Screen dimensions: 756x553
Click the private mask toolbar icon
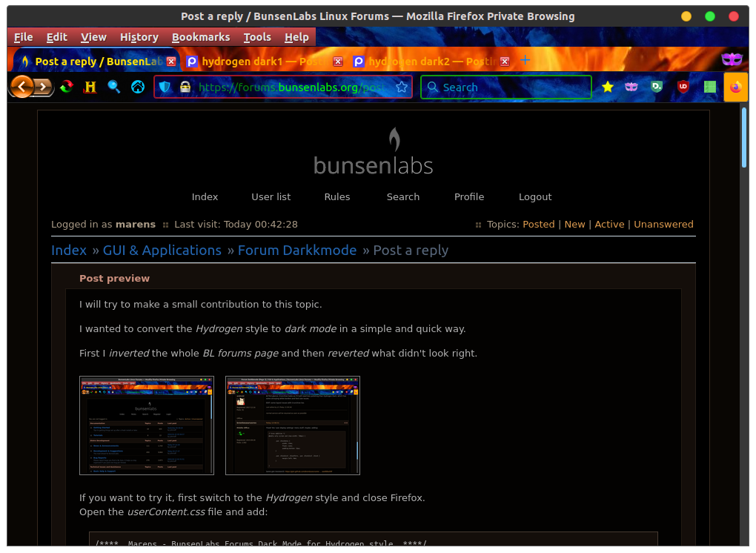pos(631,87)
